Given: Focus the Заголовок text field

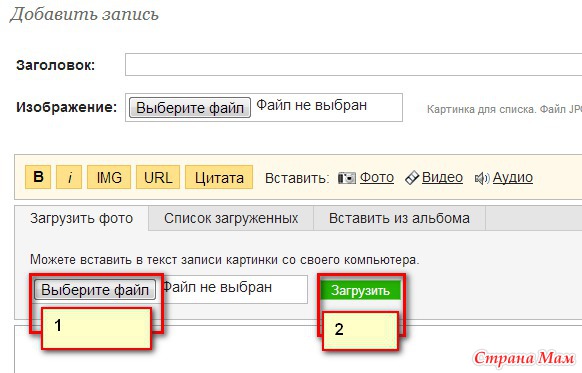Looking at the screenshot, I should click(x=353, y=65).
